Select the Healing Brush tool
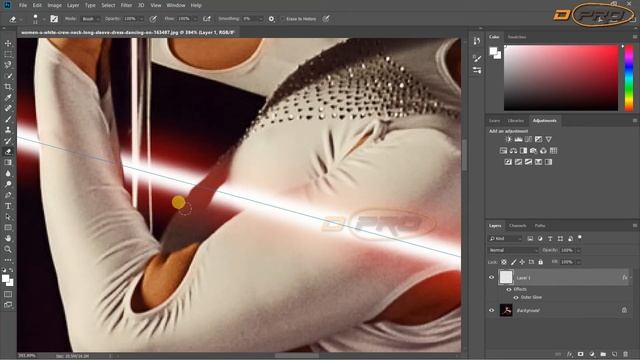 [x=8, y=108]
